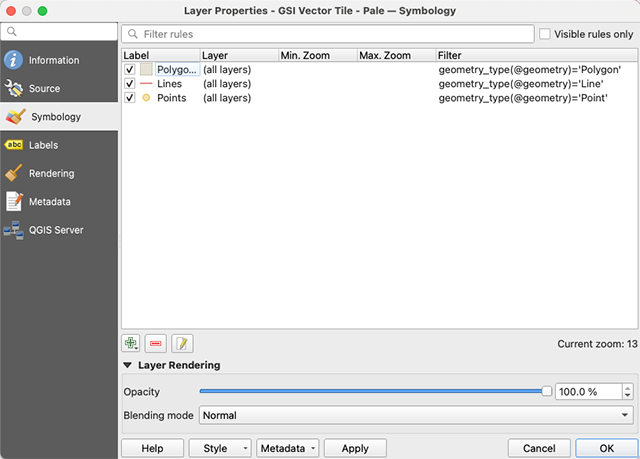Click the Cancel button
The height and width of the screenshot is (459, 640).
click(x=539, y=448)
